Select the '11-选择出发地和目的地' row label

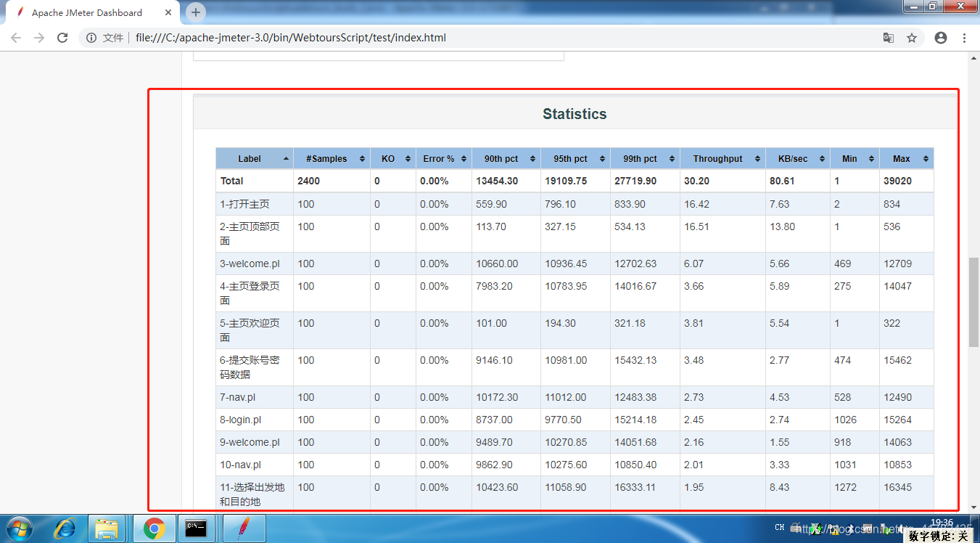[252, 494]
